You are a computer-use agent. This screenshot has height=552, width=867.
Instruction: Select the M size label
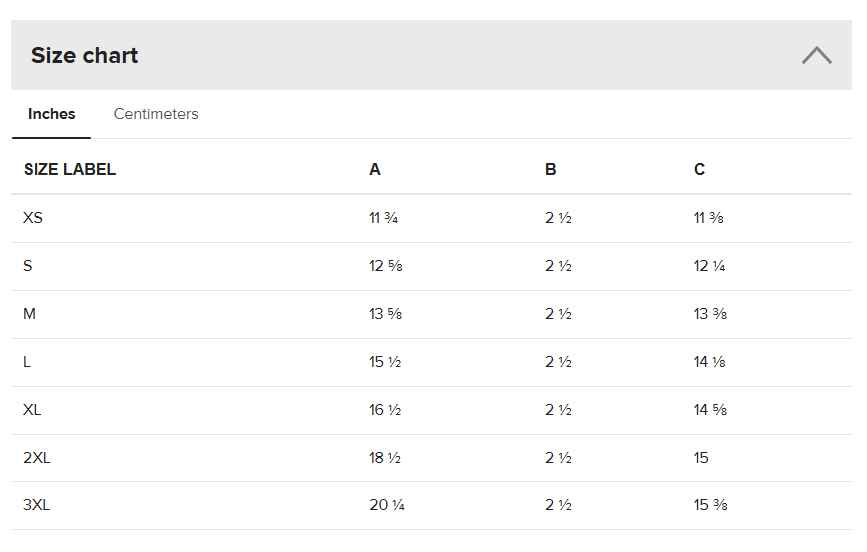click(x=30, y=314)
